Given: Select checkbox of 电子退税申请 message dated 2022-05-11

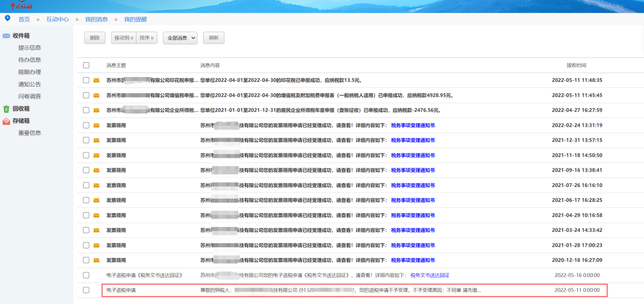Looking at the screenshot, I should pos(86,290).
